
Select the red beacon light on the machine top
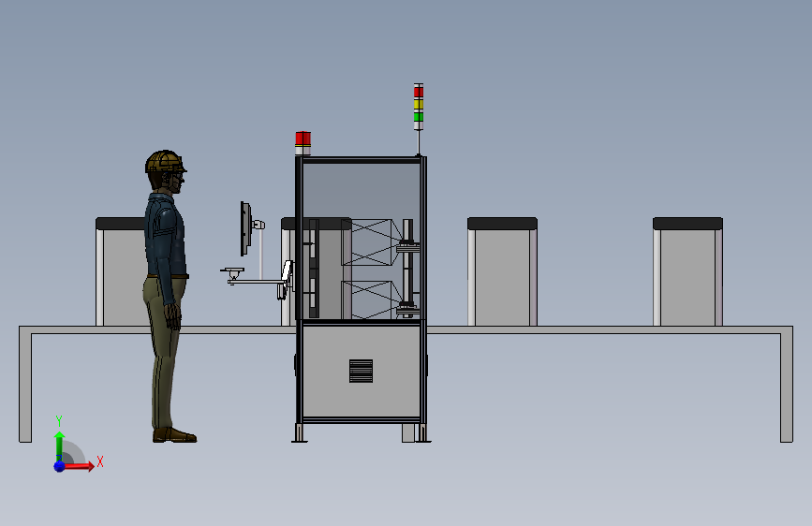point(303,139)
